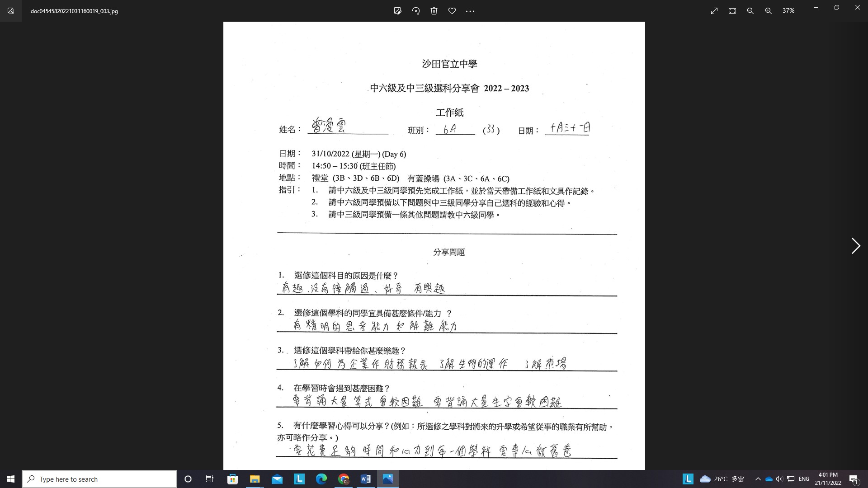868x488 pixels.
Task: Go to next image with right arrow
Action: 856,246
